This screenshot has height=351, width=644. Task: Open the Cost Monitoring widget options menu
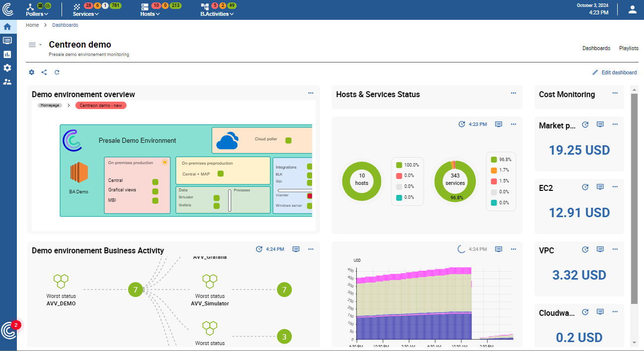coord(615,92)
